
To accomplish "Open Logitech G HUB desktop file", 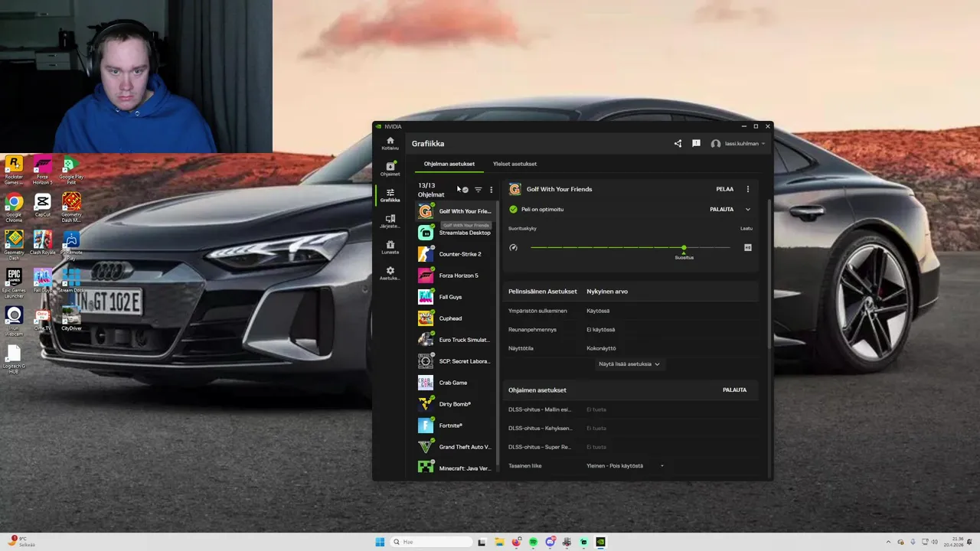I will (13, 359).
